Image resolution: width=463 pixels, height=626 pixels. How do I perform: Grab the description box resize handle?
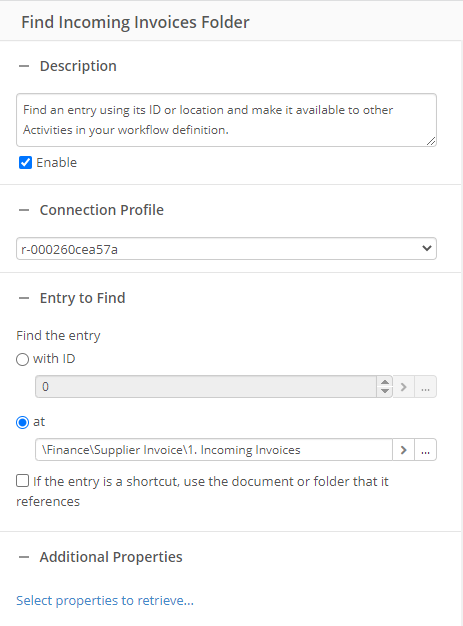click(x=431, y=141)
